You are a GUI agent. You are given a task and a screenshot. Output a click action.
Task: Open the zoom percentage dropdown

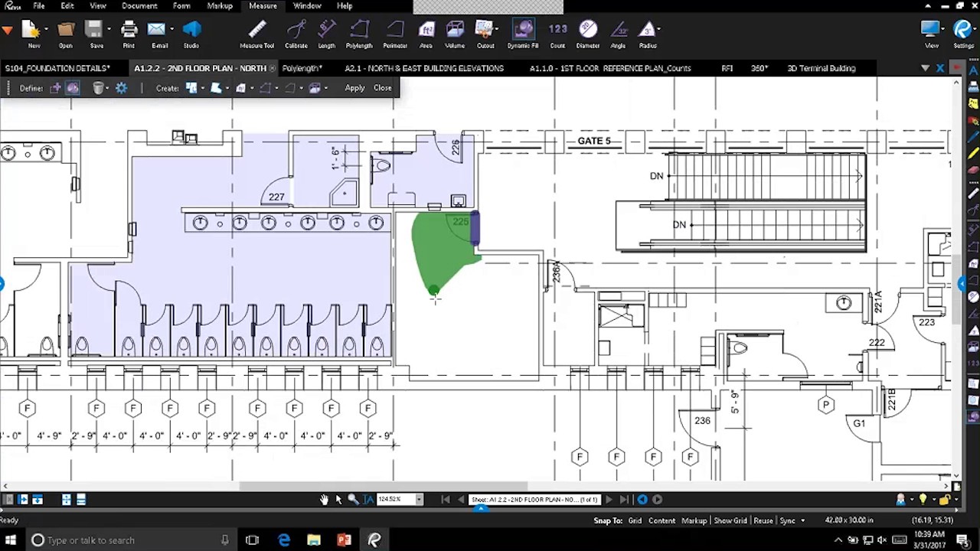(419, 500)
